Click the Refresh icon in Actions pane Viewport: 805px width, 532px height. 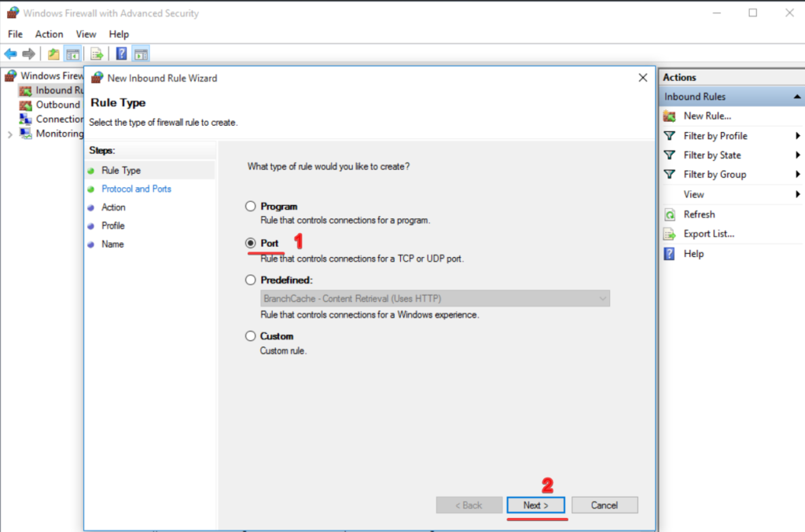pyautogui.click(x=670, y=215)
